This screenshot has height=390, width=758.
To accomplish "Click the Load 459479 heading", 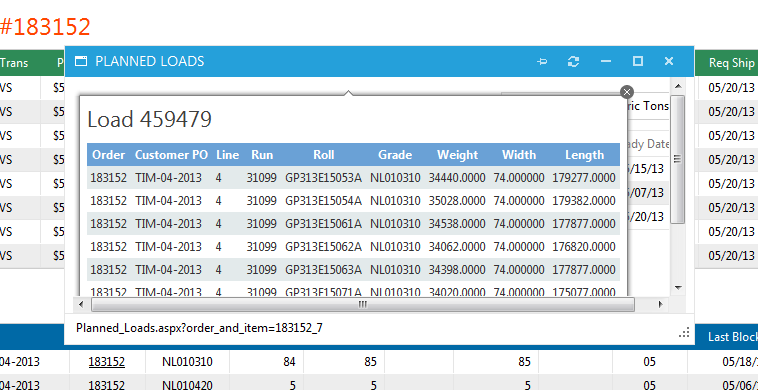I will click(x=149, y=119).
